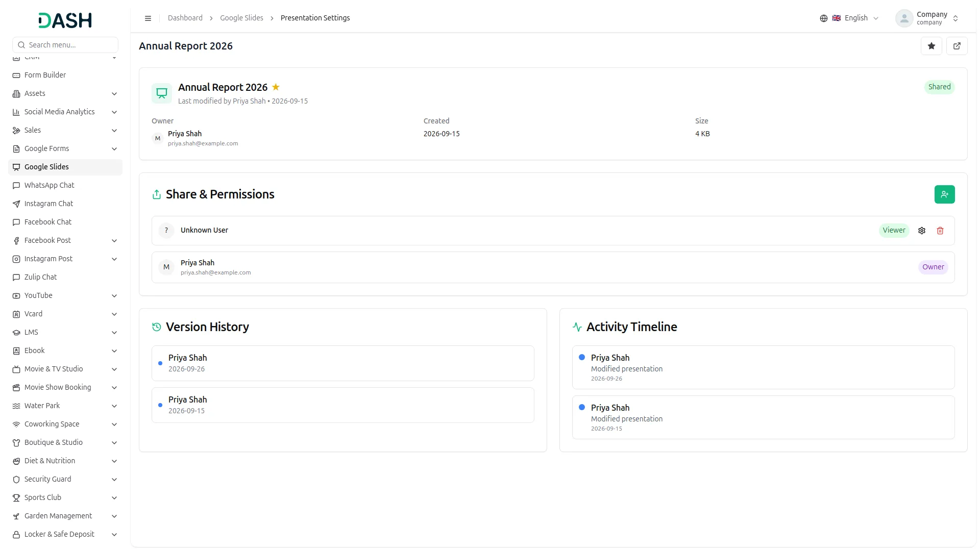Click the Activity Timeline pulse icon
Image resolution: width=980 pixels, height=551 pixels.
tap(577, 327)
